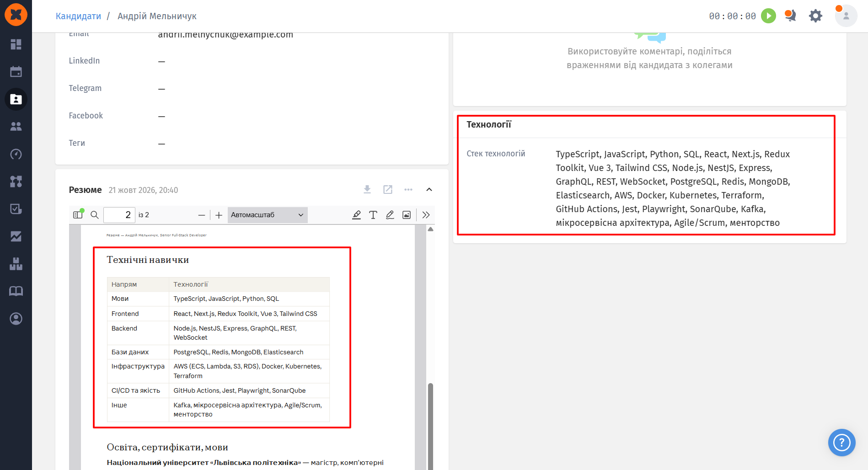Download the resume file
868x470 pixels.
(367, 190)
